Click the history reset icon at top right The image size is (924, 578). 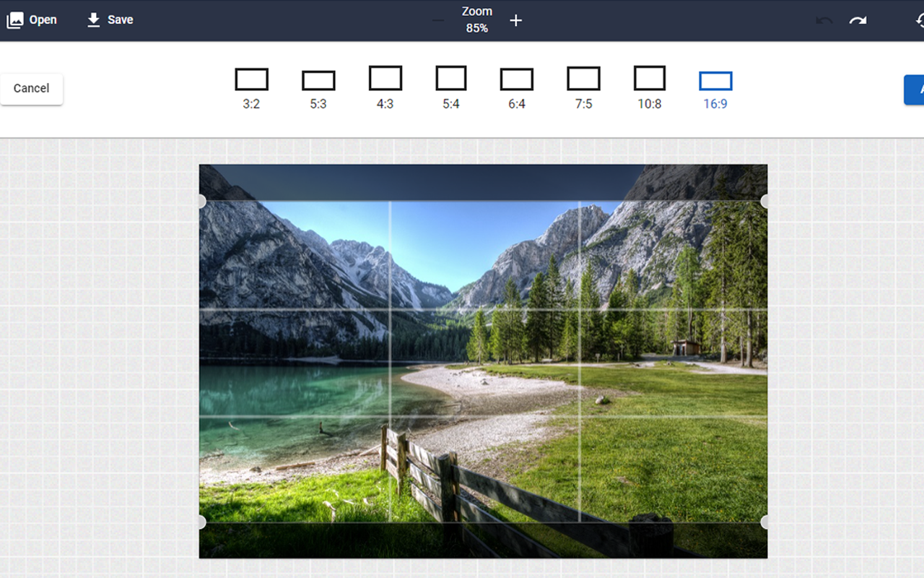pyautogui.click(x=920, y=20)
